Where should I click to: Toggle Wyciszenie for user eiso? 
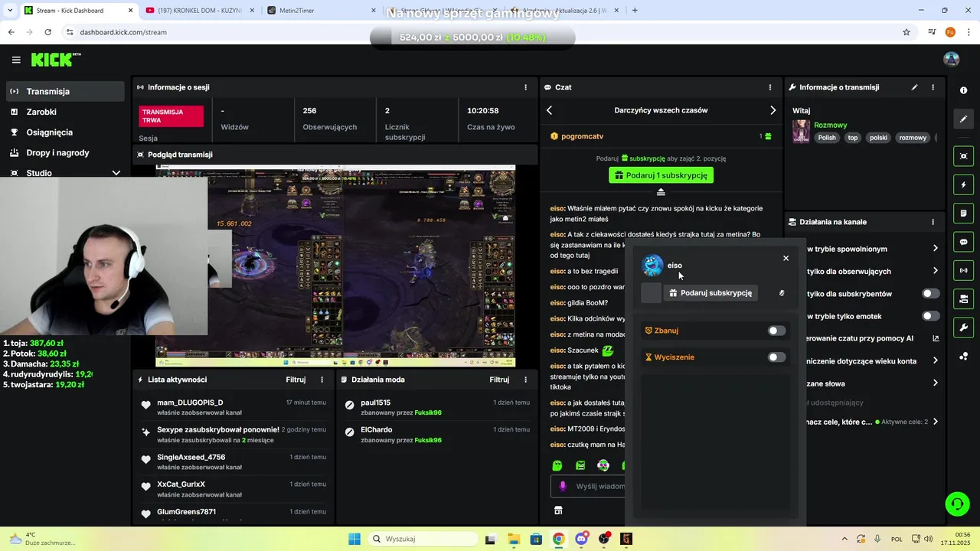[x=776, y=357]
